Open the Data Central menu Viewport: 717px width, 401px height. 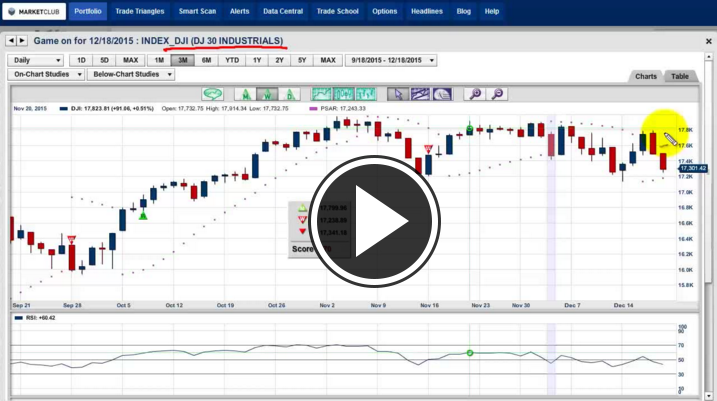pos(283,11)
